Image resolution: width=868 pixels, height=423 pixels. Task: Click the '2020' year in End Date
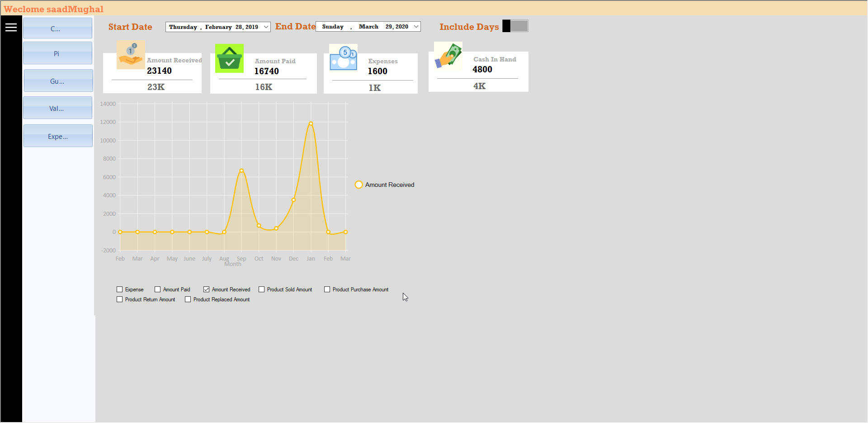point(401,27)
